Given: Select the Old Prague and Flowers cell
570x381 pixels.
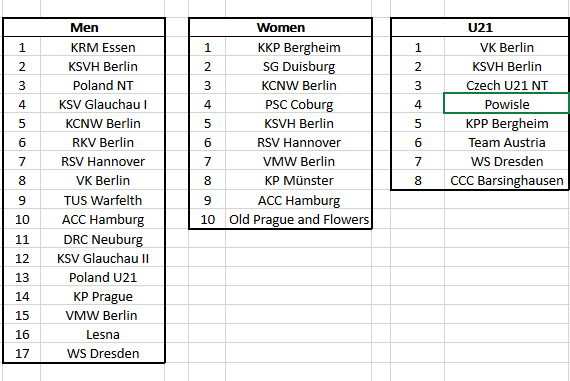Looking at the screenshot, I should click(298, 219).
